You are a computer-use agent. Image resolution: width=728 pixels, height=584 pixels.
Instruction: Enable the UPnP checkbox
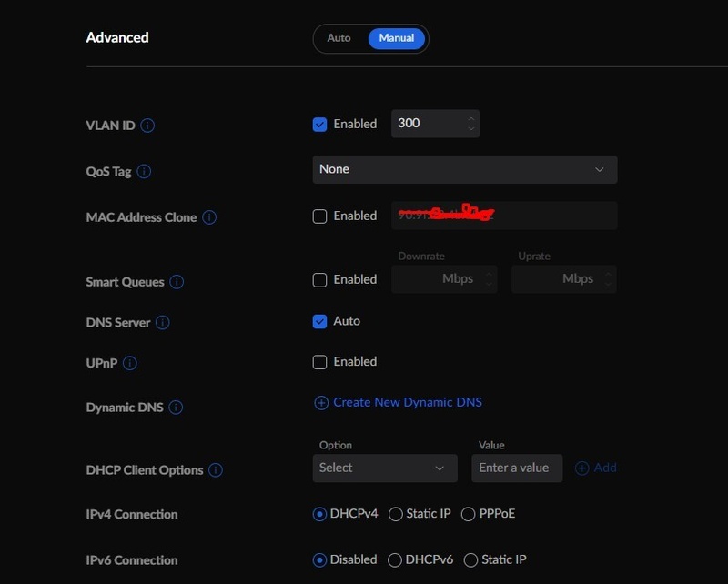click(319, 362)
